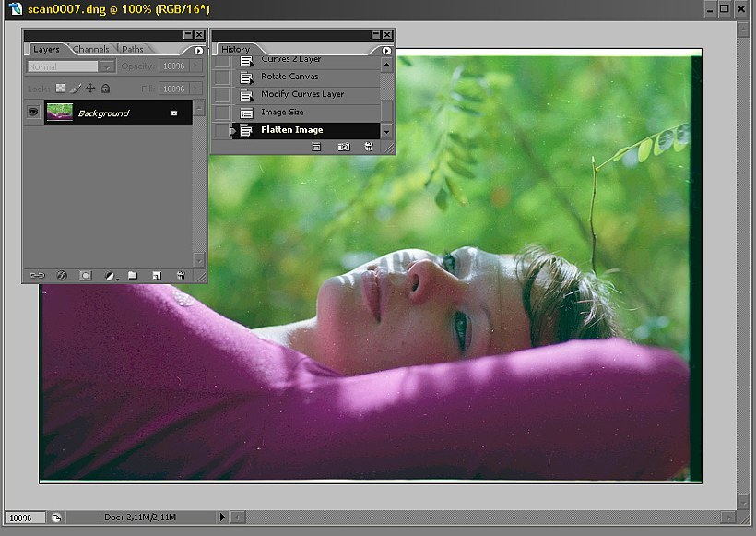Create new snapshot with History camera icon
This screenshot has height=536, width=756.
(344, 147)
